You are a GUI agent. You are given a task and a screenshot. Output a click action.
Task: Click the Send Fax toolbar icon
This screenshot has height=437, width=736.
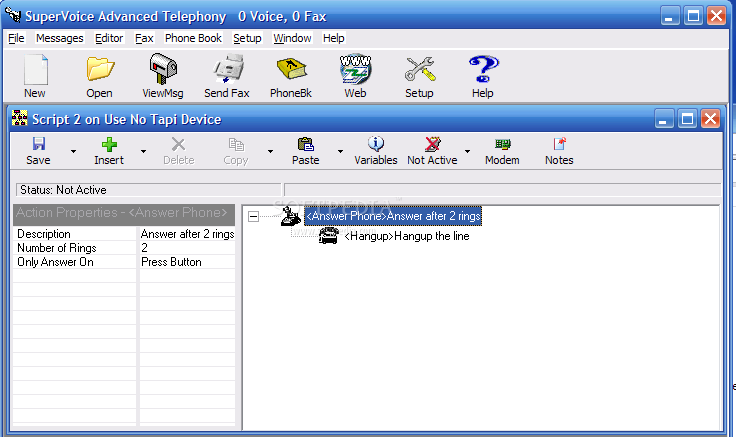pyautogui.click(x=228, y=69)
